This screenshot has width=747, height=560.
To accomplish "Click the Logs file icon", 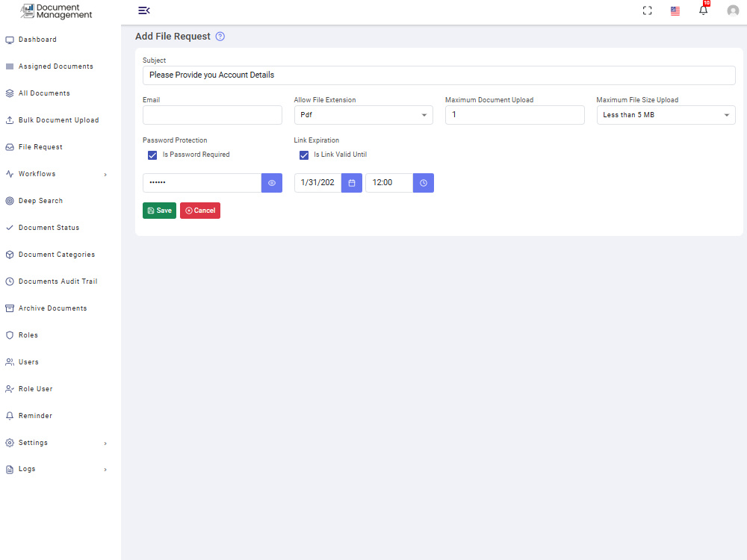I will click(10, 470).
